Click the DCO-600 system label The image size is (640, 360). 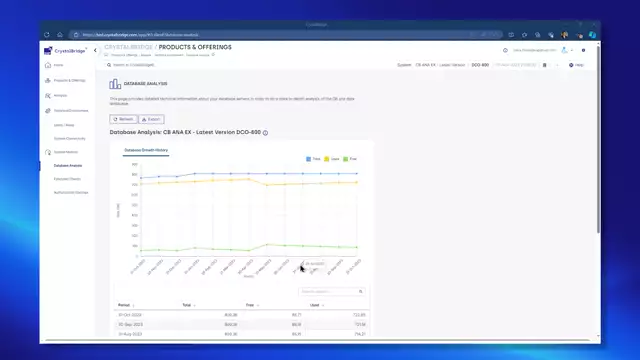pyautogui.click(x=480, y=65)
